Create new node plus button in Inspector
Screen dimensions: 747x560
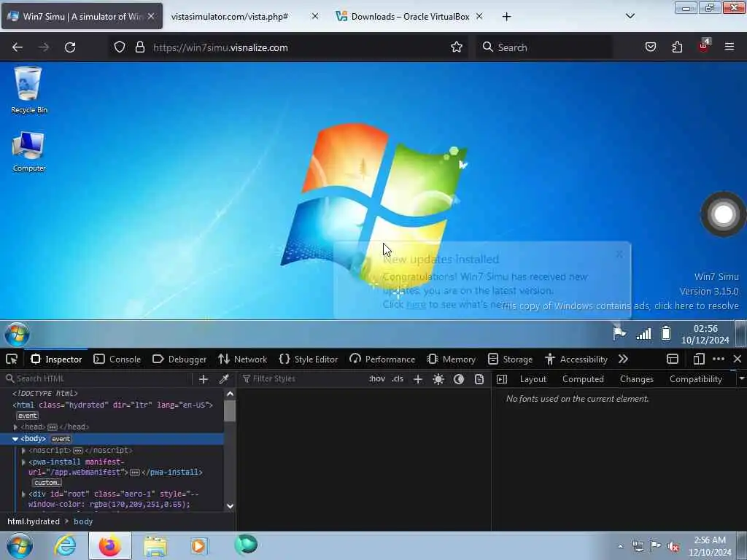pos(204,379)
